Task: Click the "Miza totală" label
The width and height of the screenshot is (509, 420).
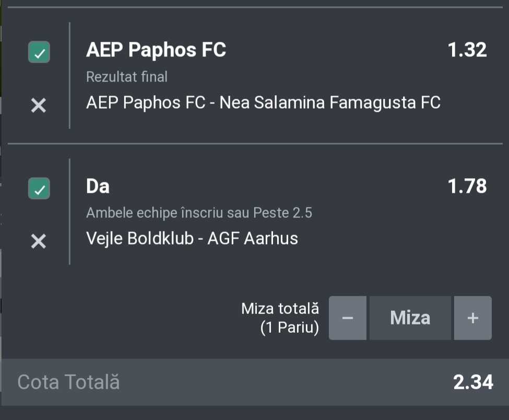Action: coord(280,309)
